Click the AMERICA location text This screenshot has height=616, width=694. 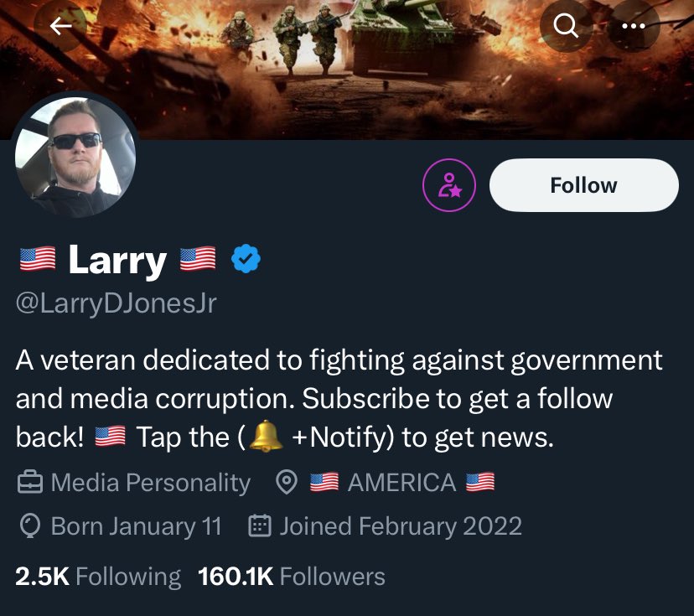(x=401, y=483)
